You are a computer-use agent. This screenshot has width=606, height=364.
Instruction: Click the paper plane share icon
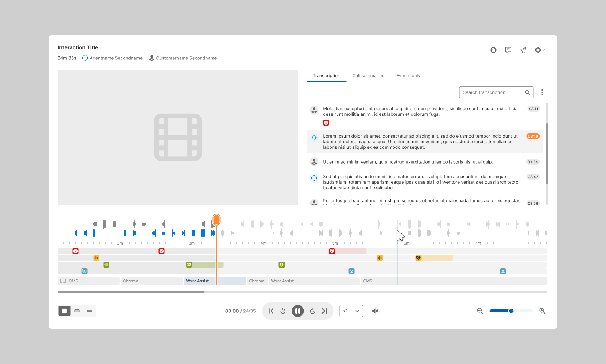[523, 50]
